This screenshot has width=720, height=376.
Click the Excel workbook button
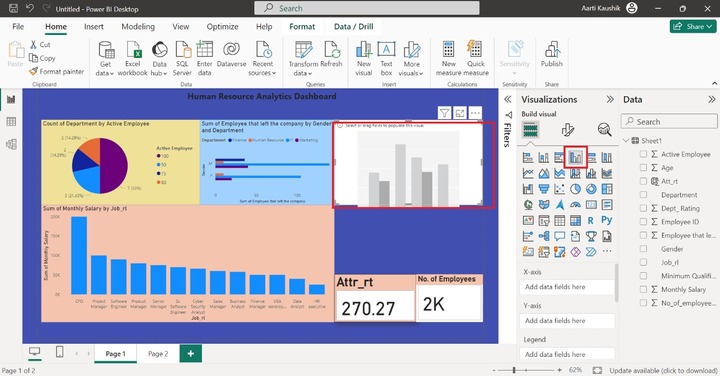coord(133,58)
